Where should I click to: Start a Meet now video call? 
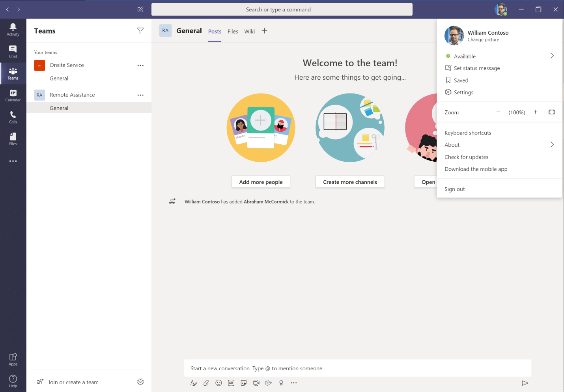[x=256, y=383]
